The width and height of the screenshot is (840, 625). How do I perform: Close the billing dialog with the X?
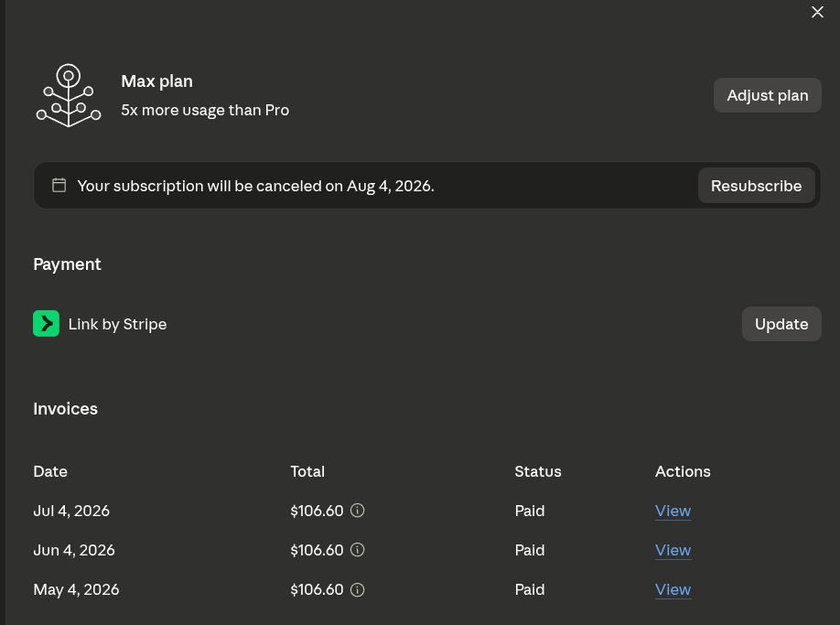pyautogui.click(x=817, y=12)
